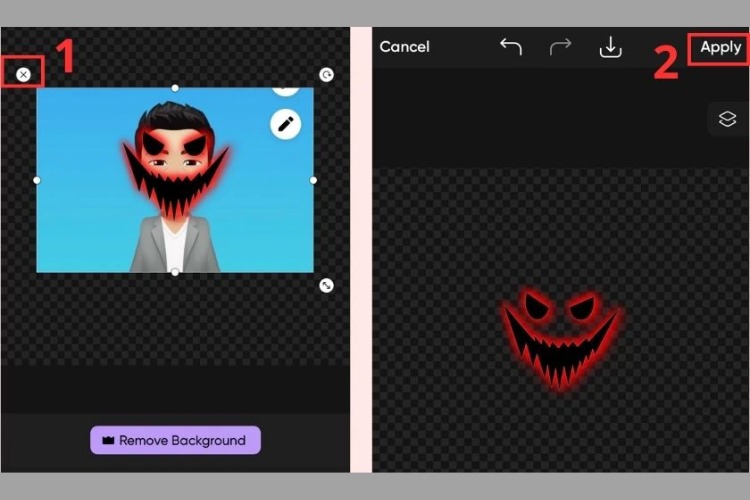
Task: Tap the Apply button
Action: [x=720, y=47]
